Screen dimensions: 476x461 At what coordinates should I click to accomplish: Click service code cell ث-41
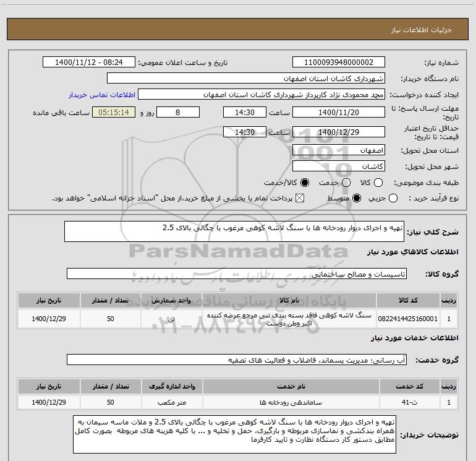[x=409, y=402]
